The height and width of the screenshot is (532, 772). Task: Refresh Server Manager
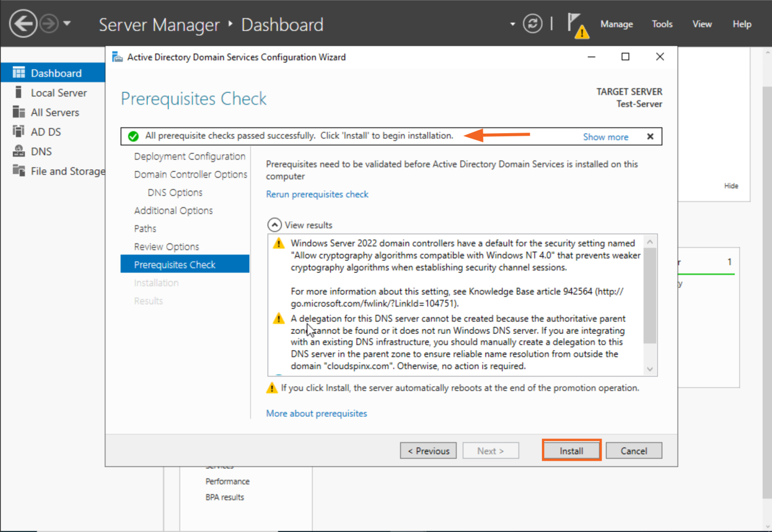[x=532, y=24]
